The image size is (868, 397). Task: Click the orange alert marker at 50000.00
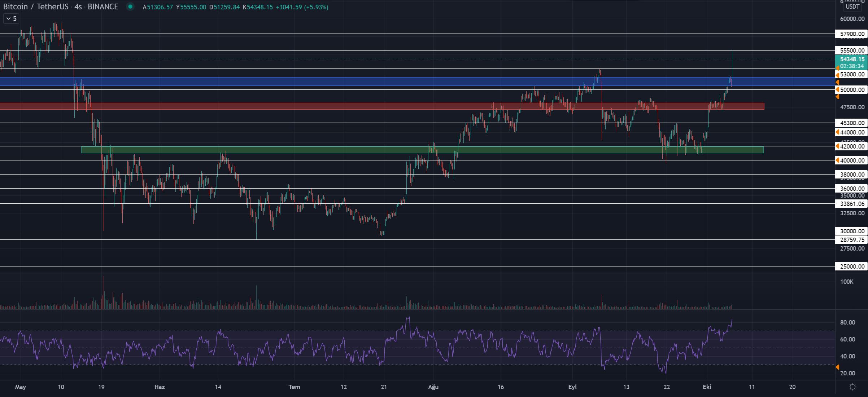click(837, 89)
